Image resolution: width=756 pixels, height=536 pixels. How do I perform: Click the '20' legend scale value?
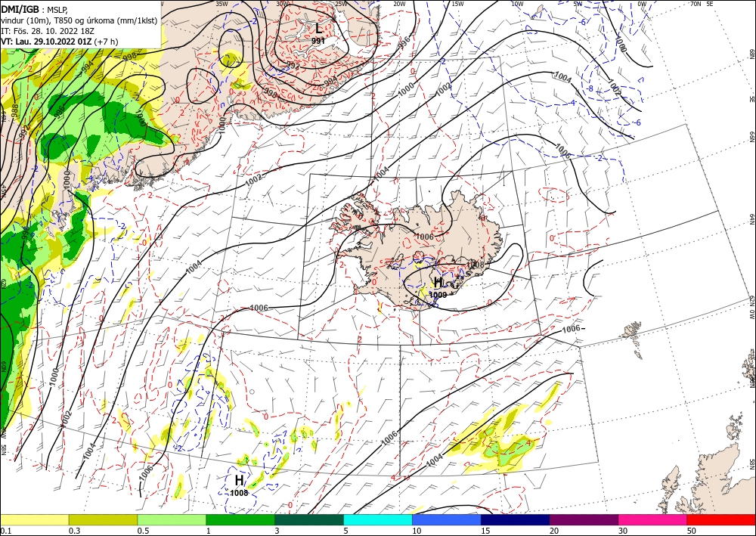point(554,531)
